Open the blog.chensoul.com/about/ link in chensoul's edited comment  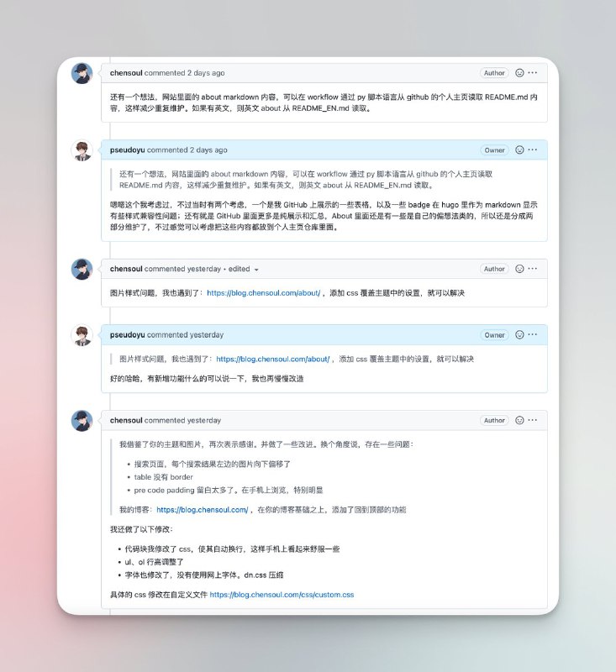(x=263, y=293)
